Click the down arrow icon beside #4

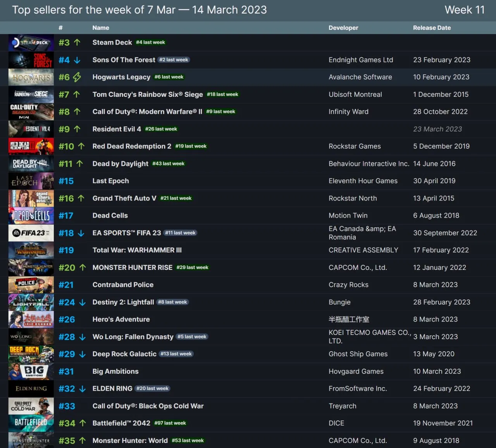click(x=77, y=60)
